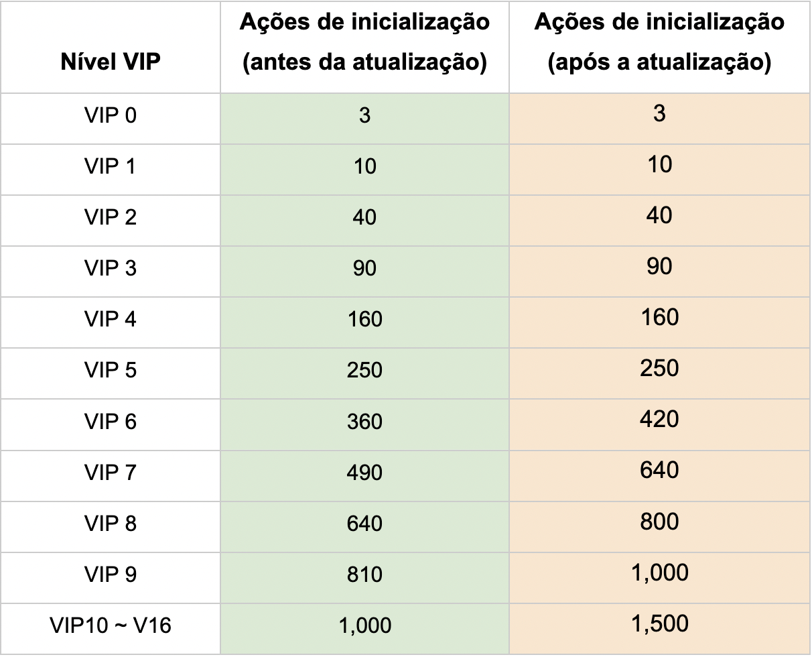The image size is (812, 657).
Task: Click the orange 1,000 cell for VIP 9
Action: pos(659,573)
